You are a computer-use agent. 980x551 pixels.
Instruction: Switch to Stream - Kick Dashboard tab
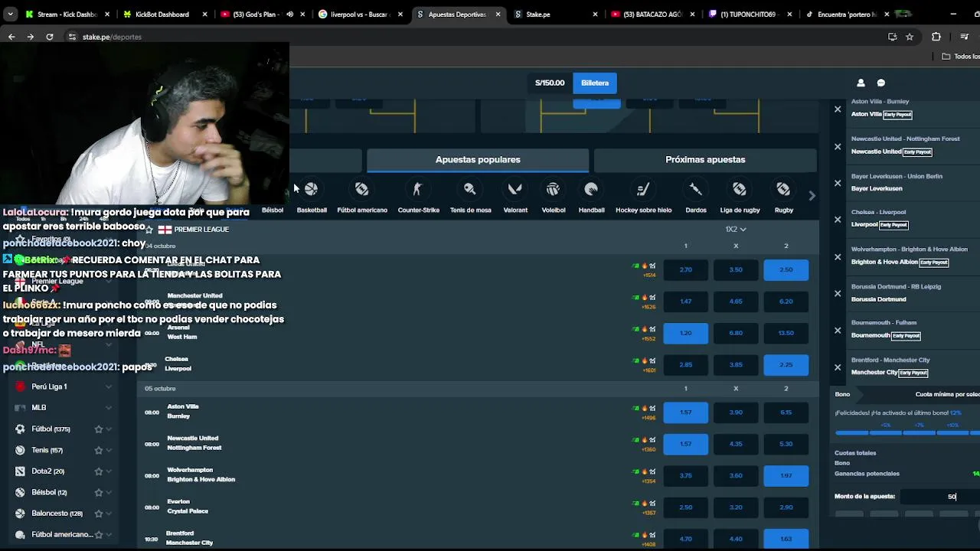pos(67,14)
